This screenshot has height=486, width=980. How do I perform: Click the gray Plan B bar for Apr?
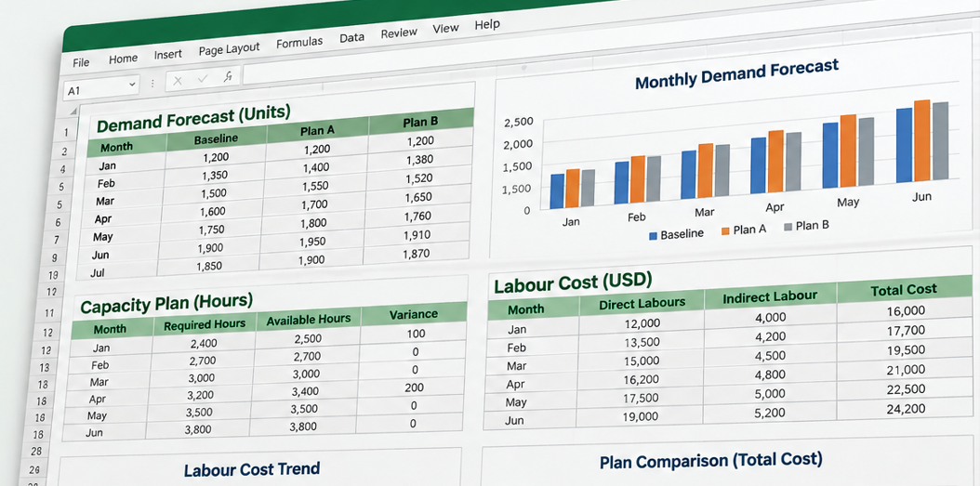pyautogui.click(x=793, y=161)
